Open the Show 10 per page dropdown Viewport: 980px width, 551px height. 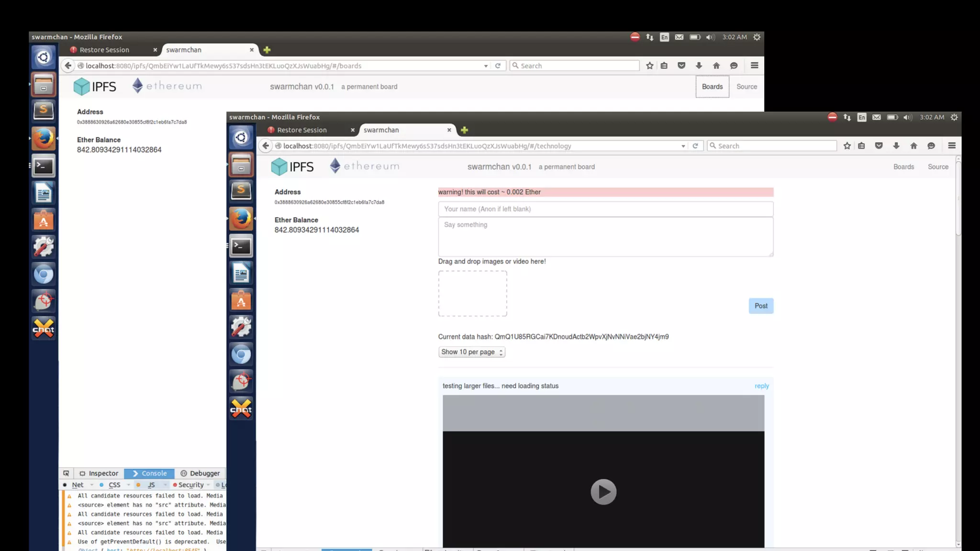tap(471, 352)
